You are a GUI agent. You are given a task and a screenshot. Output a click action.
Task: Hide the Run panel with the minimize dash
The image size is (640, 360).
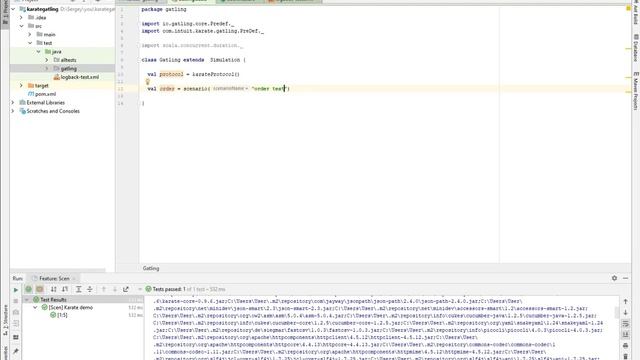tap(625, 278)
